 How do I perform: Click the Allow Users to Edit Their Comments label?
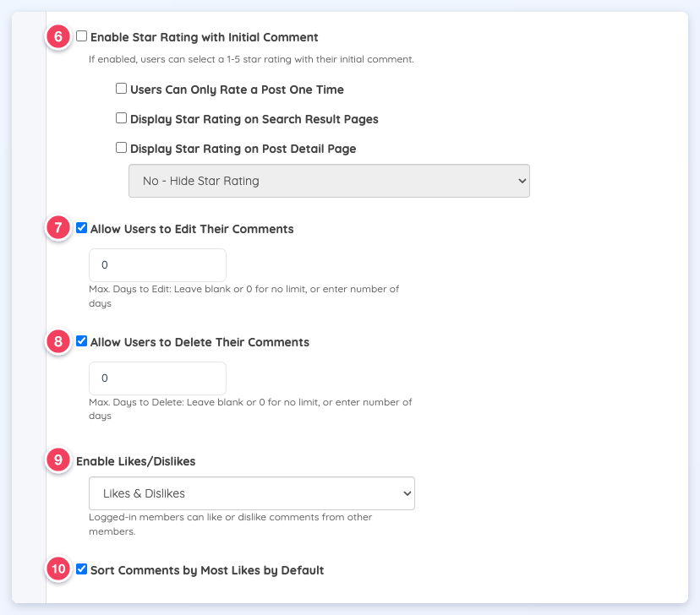point(192,229)
